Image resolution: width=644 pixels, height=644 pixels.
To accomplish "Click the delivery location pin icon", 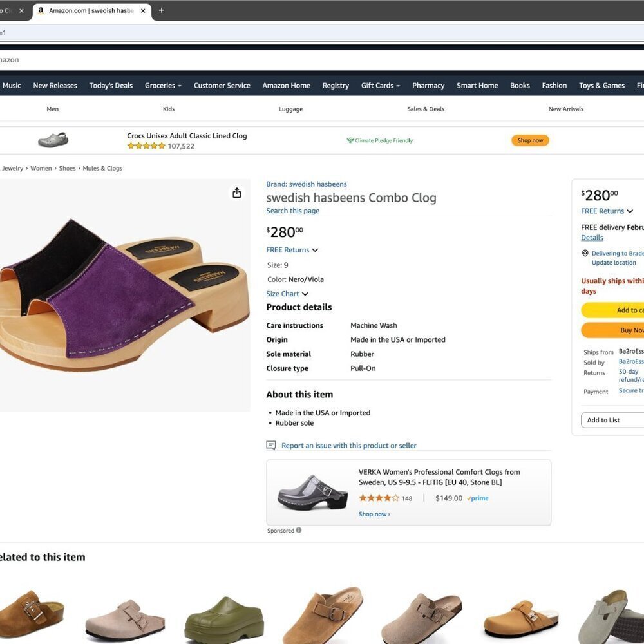I will [x=585, y=253].
